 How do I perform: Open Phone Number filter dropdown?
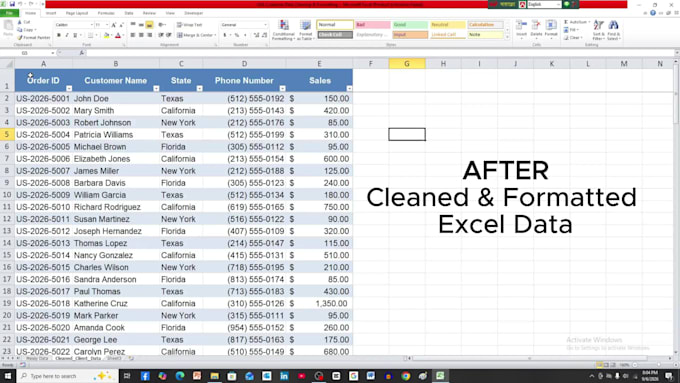tap(283, 88)
